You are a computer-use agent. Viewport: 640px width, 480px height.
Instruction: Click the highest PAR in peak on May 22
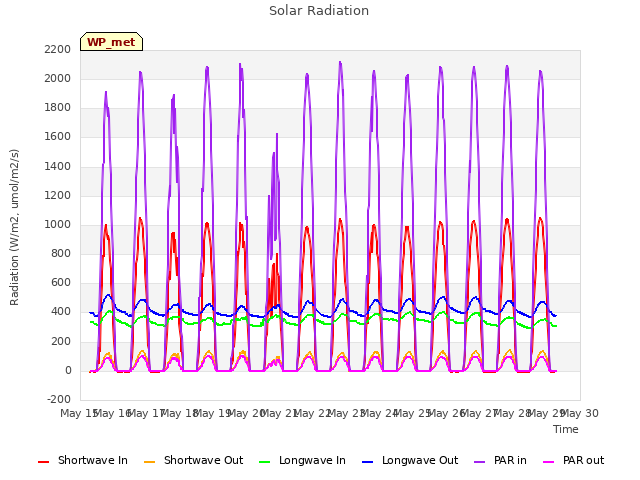click(x=340, y=64)
